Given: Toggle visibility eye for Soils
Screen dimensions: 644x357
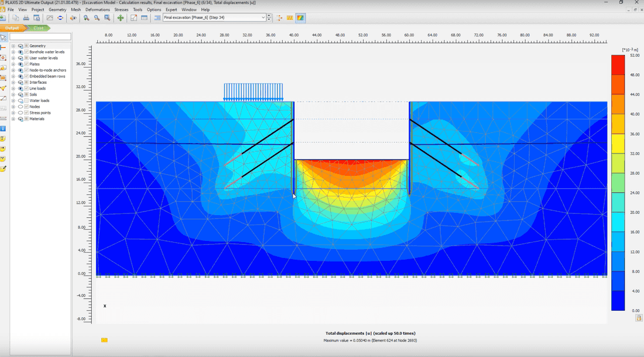Looking at the screenshot, I should pos(20,94).
